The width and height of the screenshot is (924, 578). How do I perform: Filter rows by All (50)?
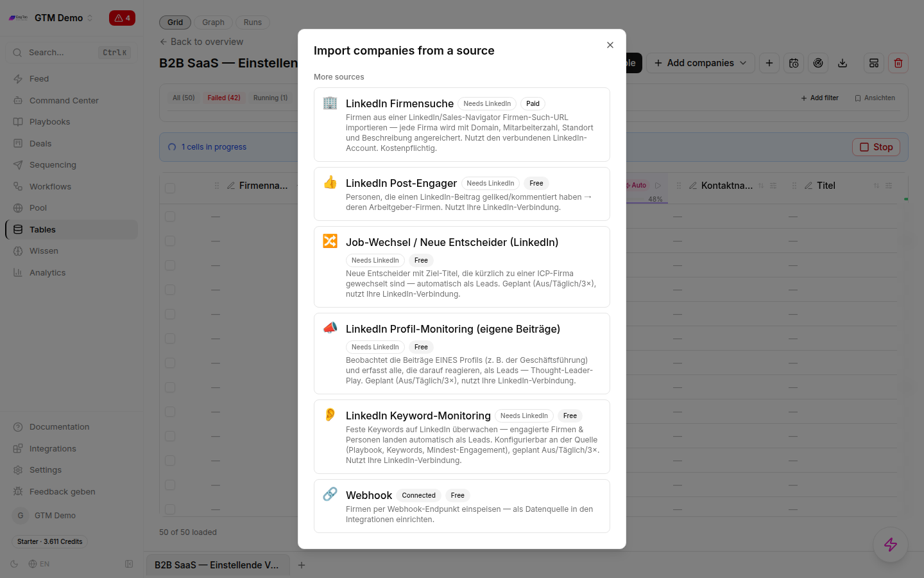pos(184,98)
